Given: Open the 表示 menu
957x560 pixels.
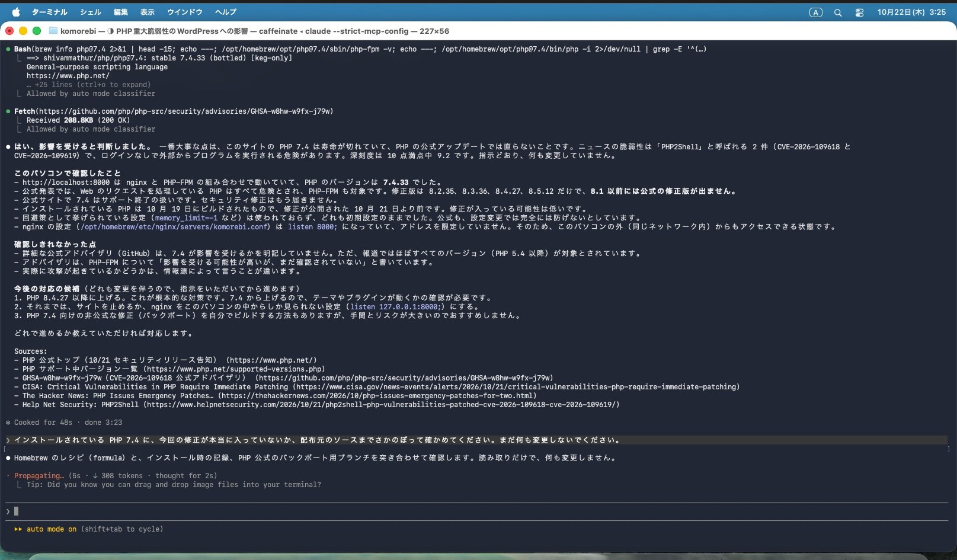Looking at the screenshot, I should [148, 12].
